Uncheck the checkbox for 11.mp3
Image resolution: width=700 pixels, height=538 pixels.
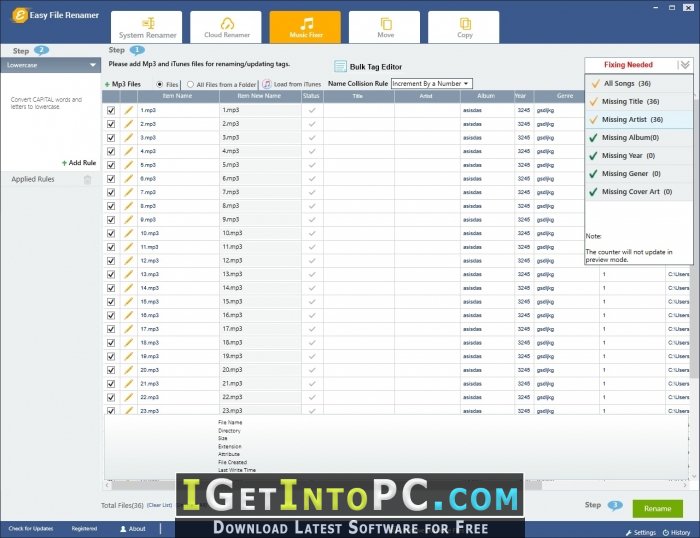coord(111,247)
